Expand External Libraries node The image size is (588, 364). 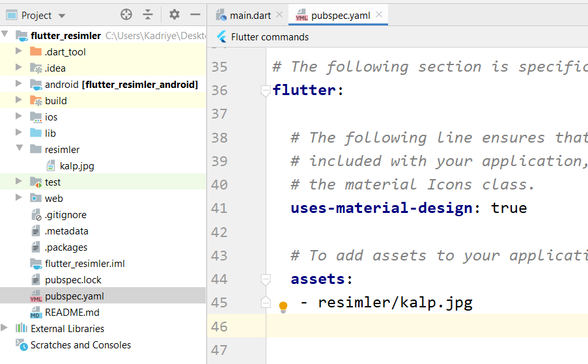pos(6,329)
